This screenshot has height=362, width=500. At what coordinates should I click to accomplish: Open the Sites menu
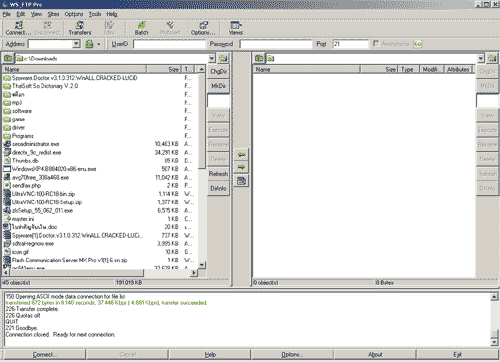(x=53, y=14)
